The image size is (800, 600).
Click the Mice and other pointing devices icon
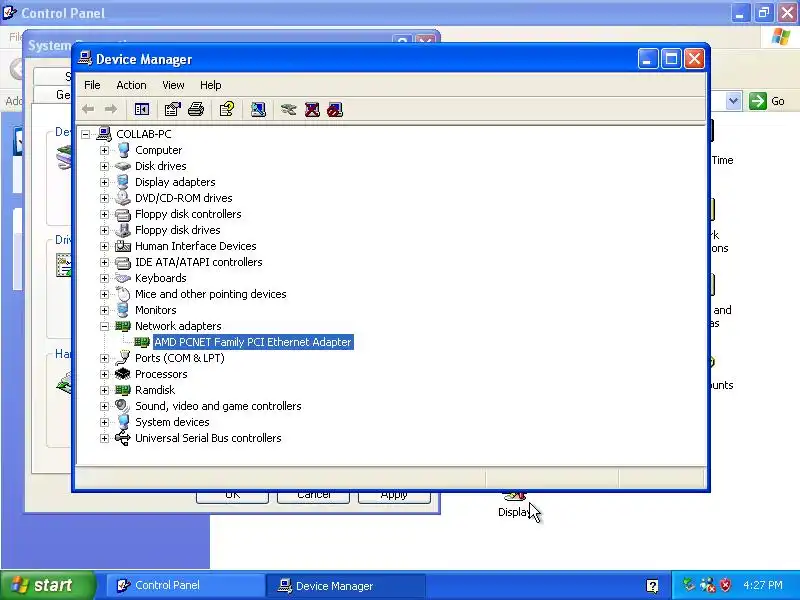(x=123, y=294)
